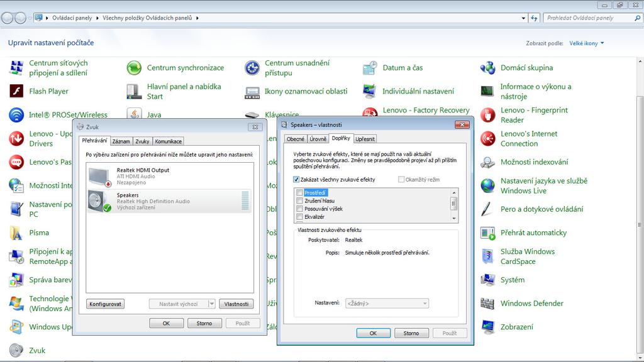The width and height of the screenshot is (644, 362).
Task: Open the Zvuk control panel icon
Action: (x=16, y=350)
